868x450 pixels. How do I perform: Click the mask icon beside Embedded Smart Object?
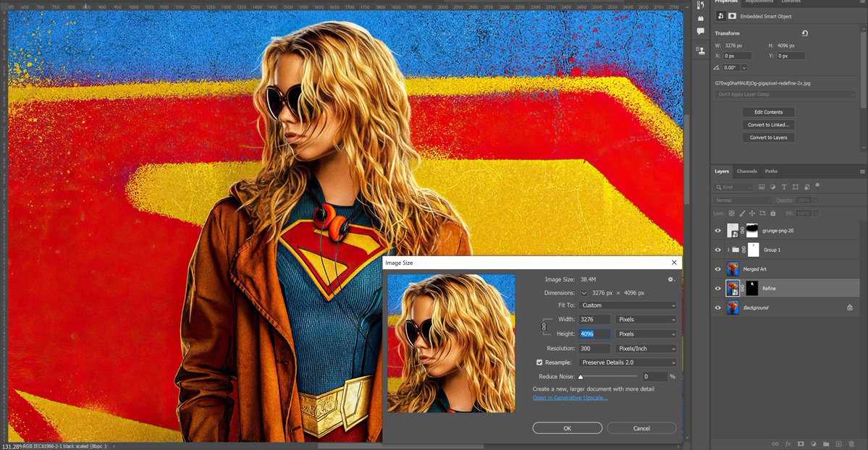[x=732, y=16]
